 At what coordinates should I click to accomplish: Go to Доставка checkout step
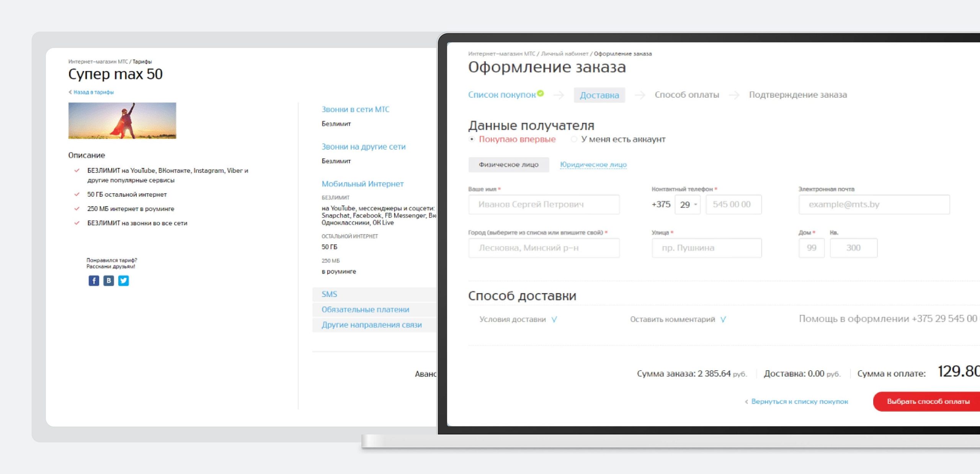pos(599,95)
